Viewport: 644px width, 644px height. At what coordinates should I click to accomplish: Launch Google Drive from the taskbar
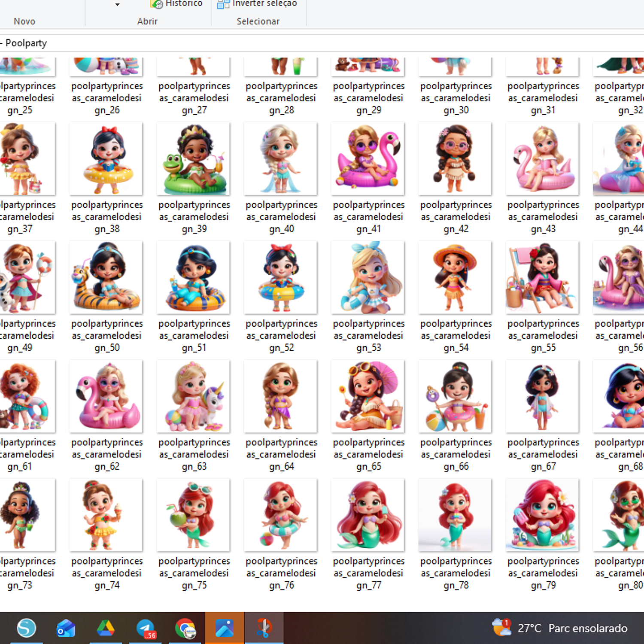105,628
